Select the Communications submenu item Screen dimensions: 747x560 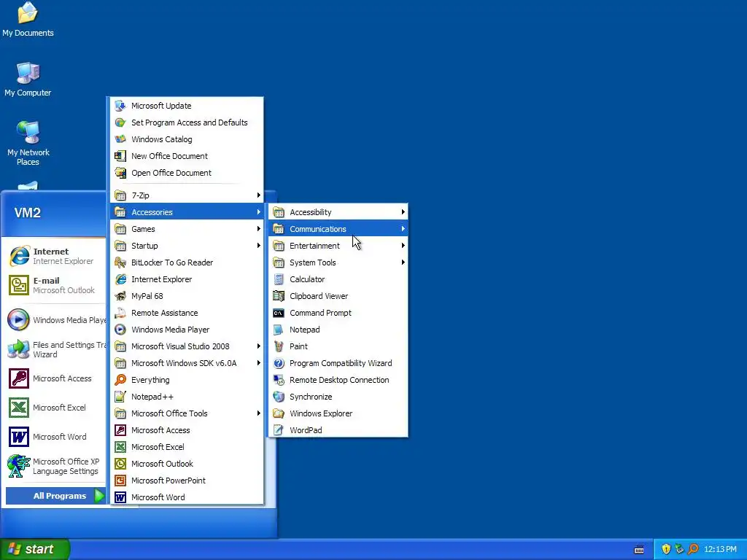coord(338,229)
